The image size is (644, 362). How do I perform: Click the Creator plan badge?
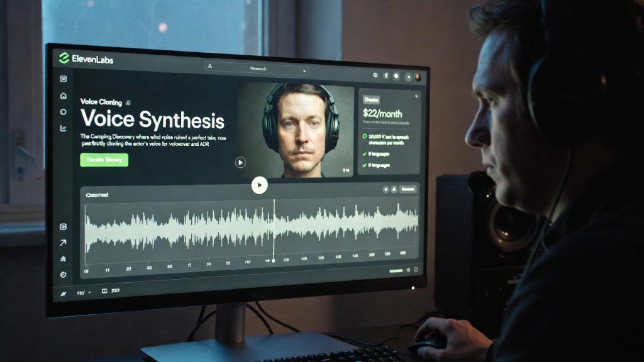pos(371,100)
